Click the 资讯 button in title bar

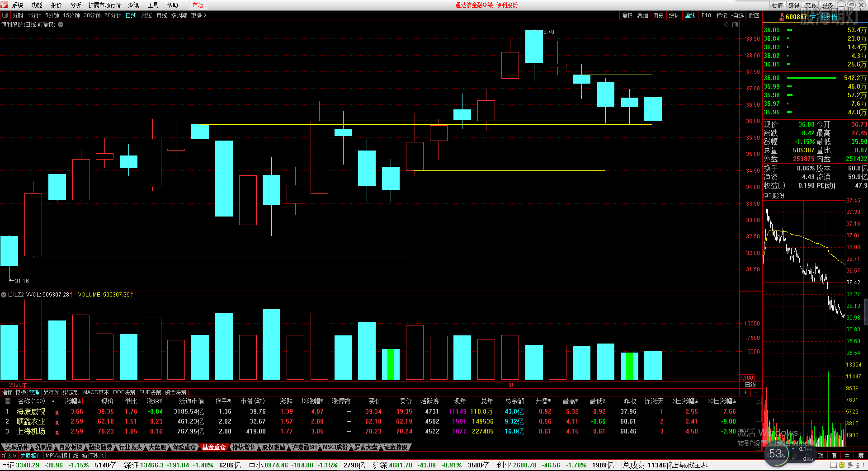coord(794,5)
